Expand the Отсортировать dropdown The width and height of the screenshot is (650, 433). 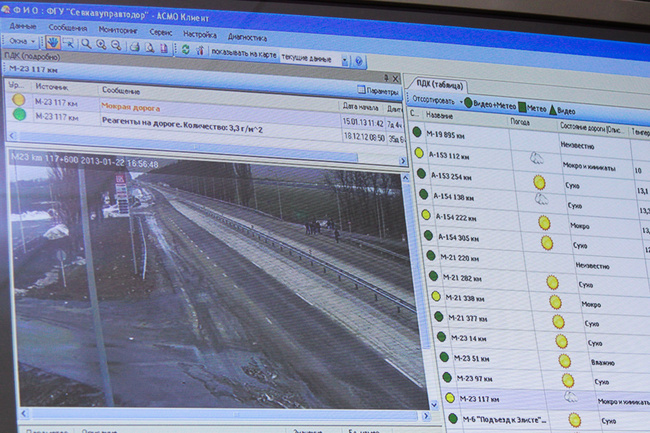click(x=437, y=100)
